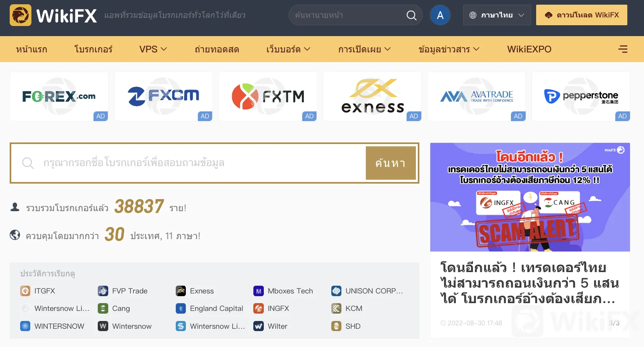644x347 pixels.
Task: Click the Wintersnow dark 'W' icon
Action: tap(103, 326)
